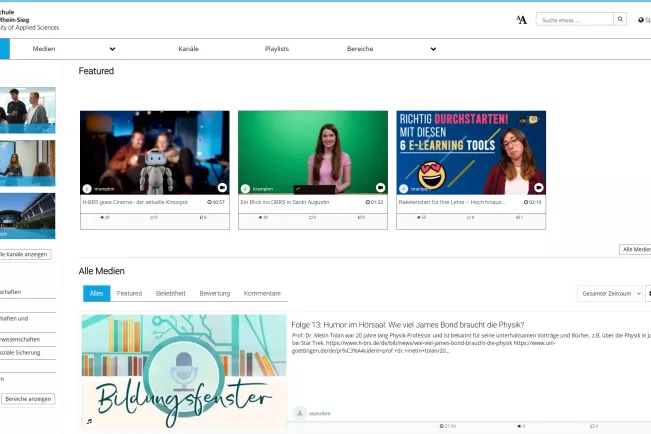This screenshot has height=434, width=651.
Task: Click comments icon of Folge 13 entry
Action: pos(592,426)
